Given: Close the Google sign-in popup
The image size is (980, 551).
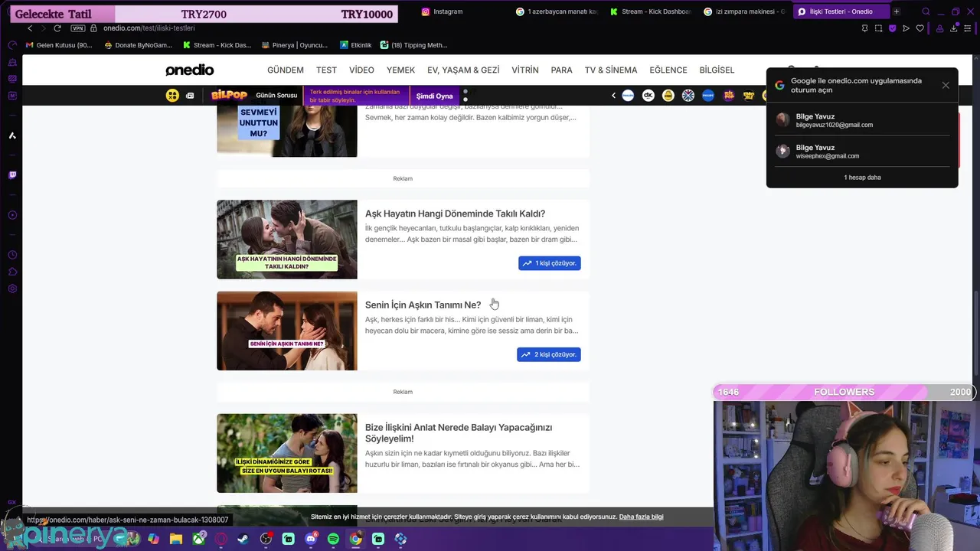Looking at the screenshot, I should pos(946,85).
